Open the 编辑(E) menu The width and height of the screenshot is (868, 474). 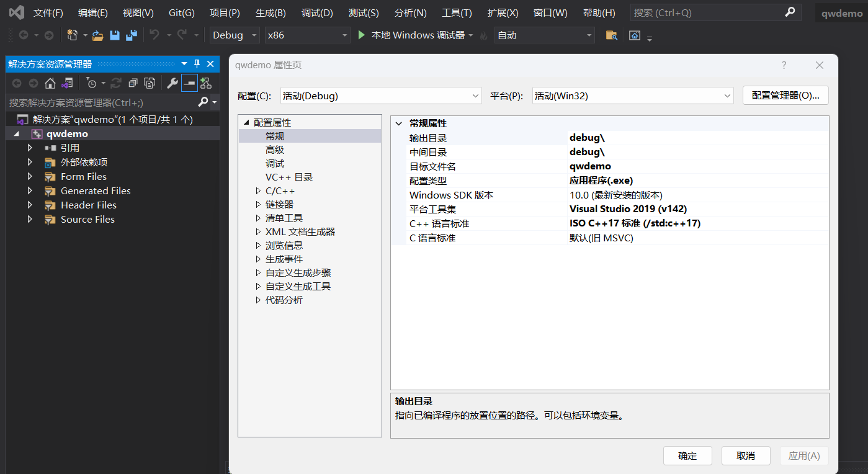93,12
